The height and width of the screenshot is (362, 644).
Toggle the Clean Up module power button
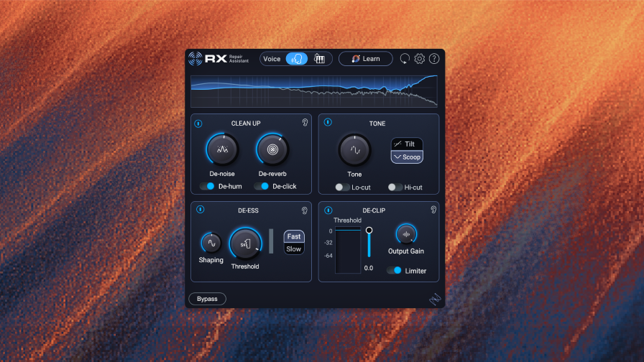198,124
